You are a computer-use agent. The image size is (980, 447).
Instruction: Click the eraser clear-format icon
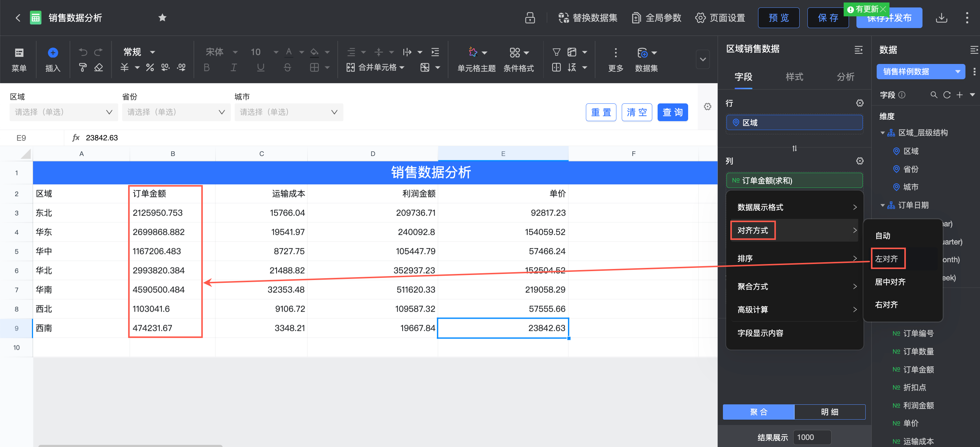(99, 68)
